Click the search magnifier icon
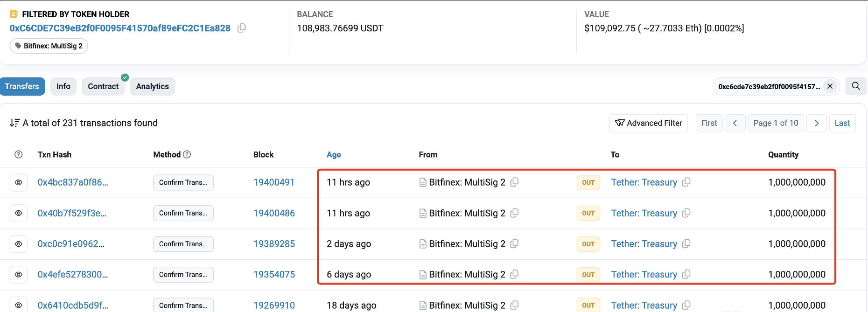 coord(856,86)
